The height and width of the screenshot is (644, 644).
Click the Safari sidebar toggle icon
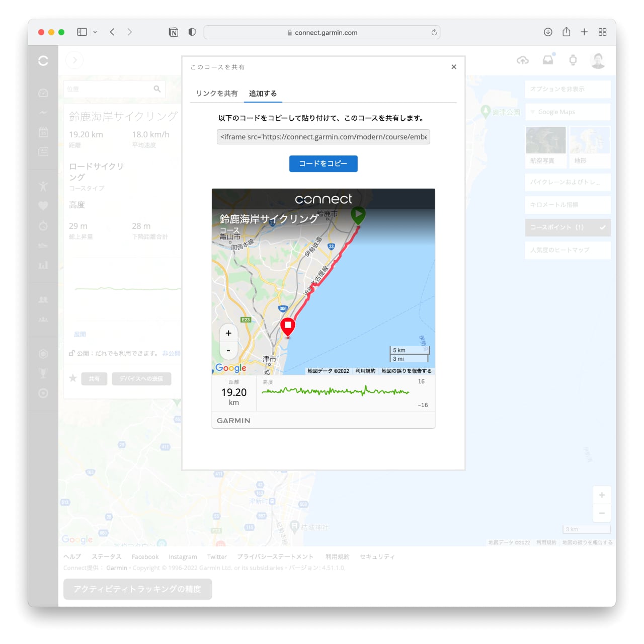pos(82,32)
